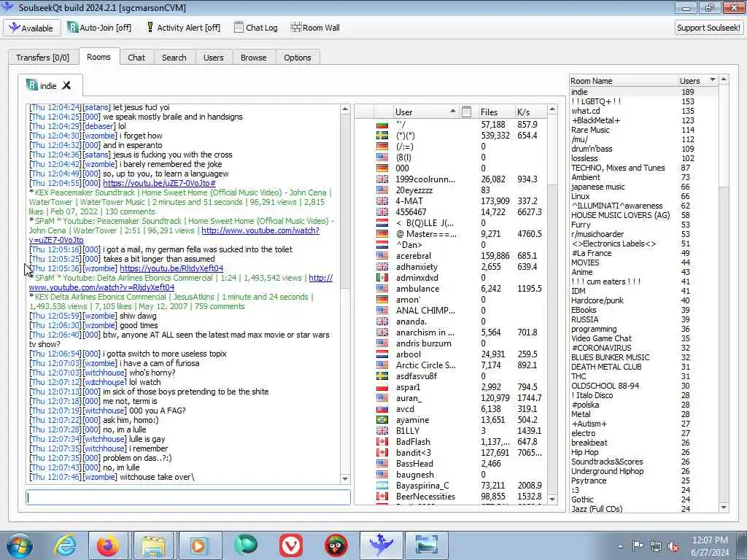Open Vivaldi browser from taskbar
Viewport: 747px width, 560px height.
pos(291,545)
